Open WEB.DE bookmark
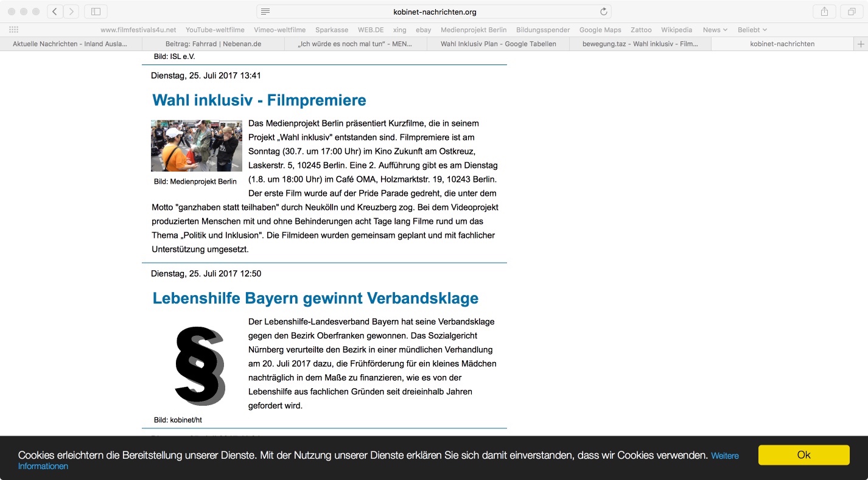This screenshot has width=868, height=480. 371,30
